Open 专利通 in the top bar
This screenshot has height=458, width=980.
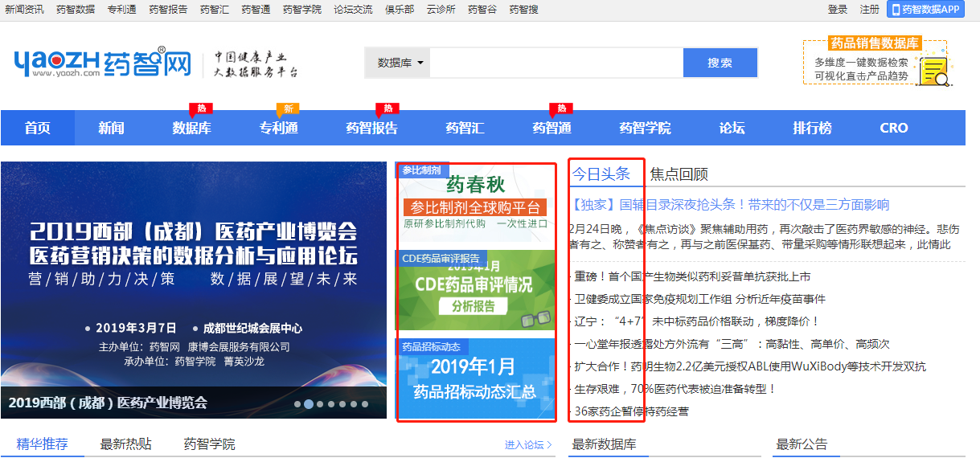click(121, 10)
